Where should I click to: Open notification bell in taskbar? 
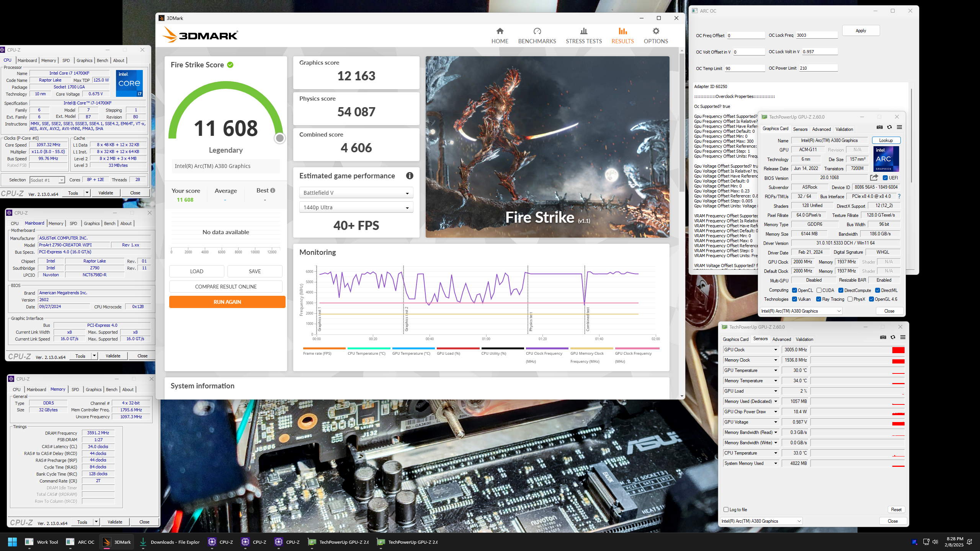970,542
